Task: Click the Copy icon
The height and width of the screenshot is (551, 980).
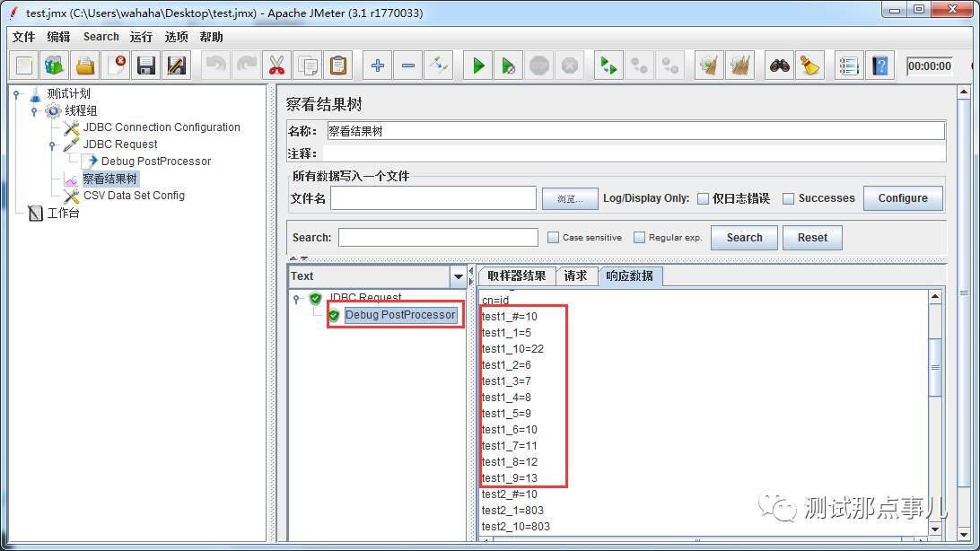Action: [308, 66]
